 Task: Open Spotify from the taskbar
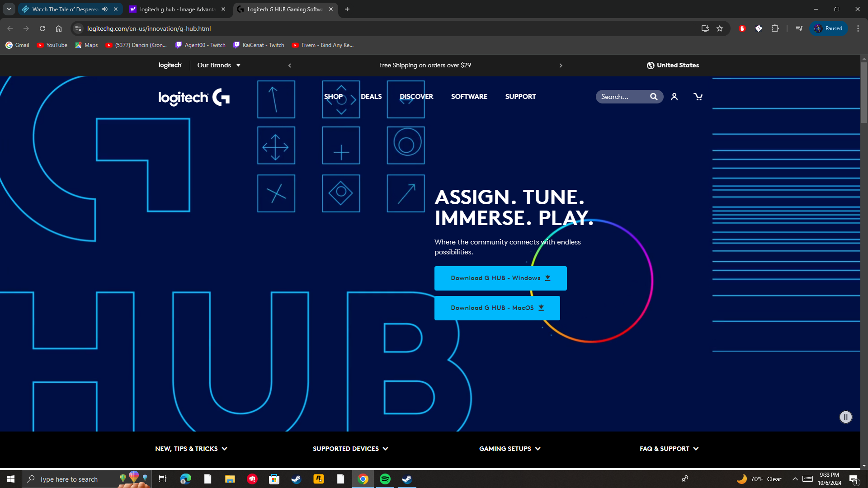tap(385, 479)
